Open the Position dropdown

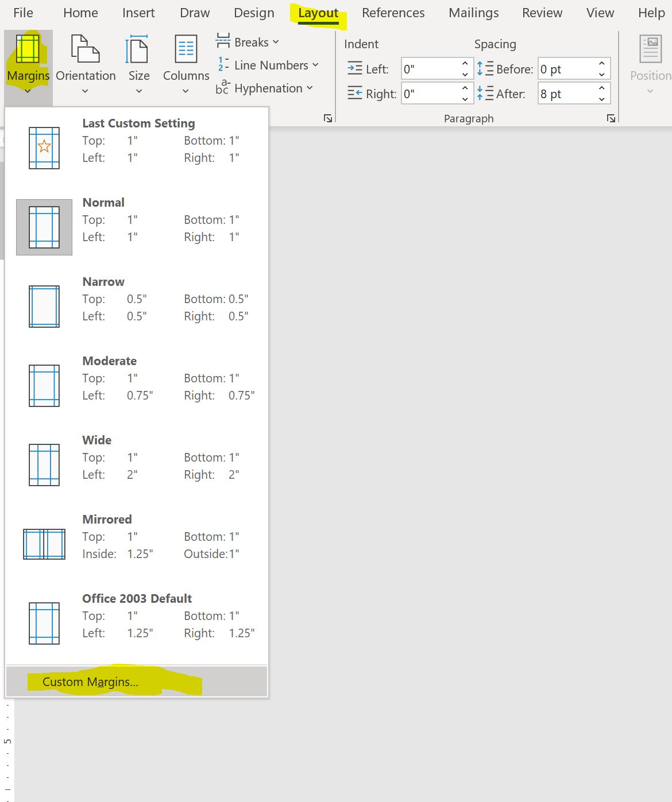tap(650, 64)
